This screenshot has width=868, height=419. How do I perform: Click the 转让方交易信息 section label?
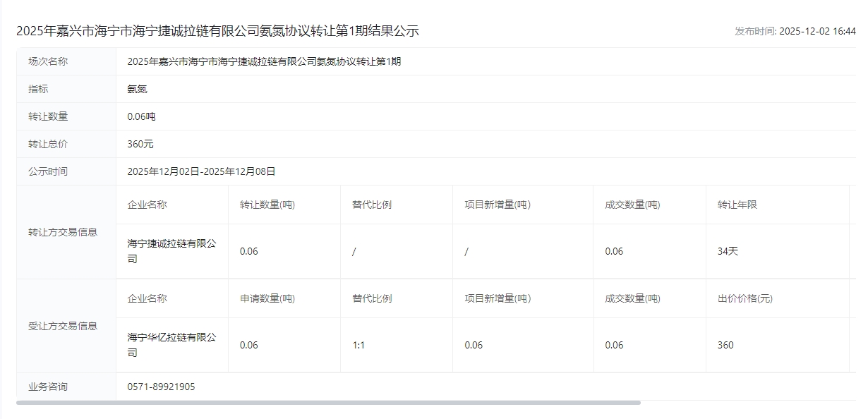(x=63, y=232)
